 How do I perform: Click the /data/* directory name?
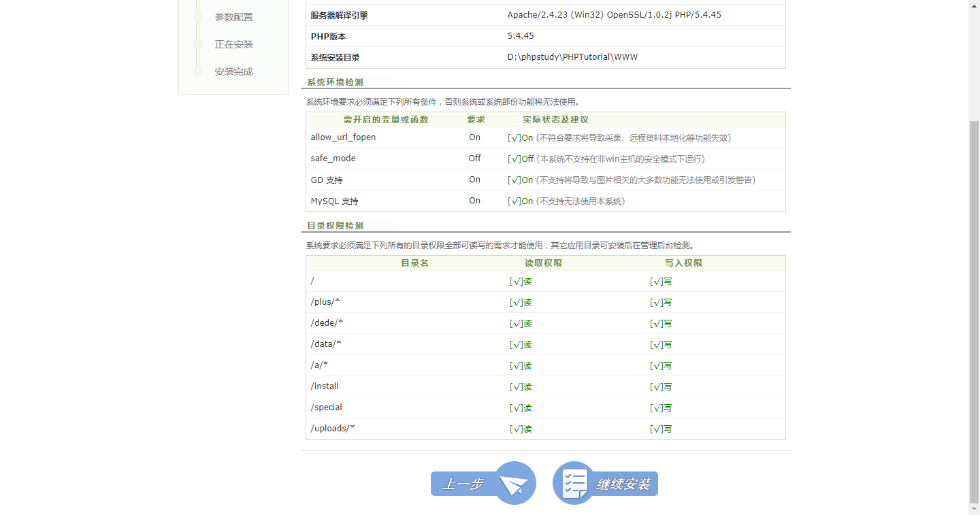(x=326, y=344)
